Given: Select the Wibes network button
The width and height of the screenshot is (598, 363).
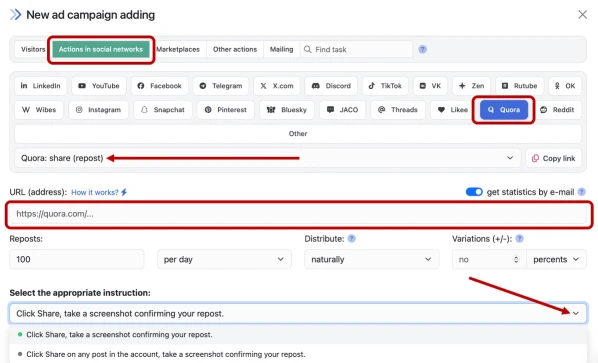Looking at the screenshot, I should 39,110.
